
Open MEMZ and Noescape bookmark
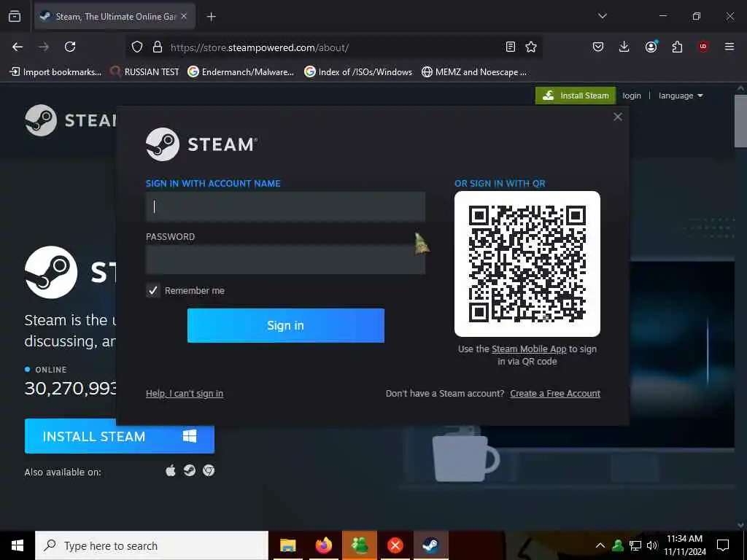(x=474, y=72)
